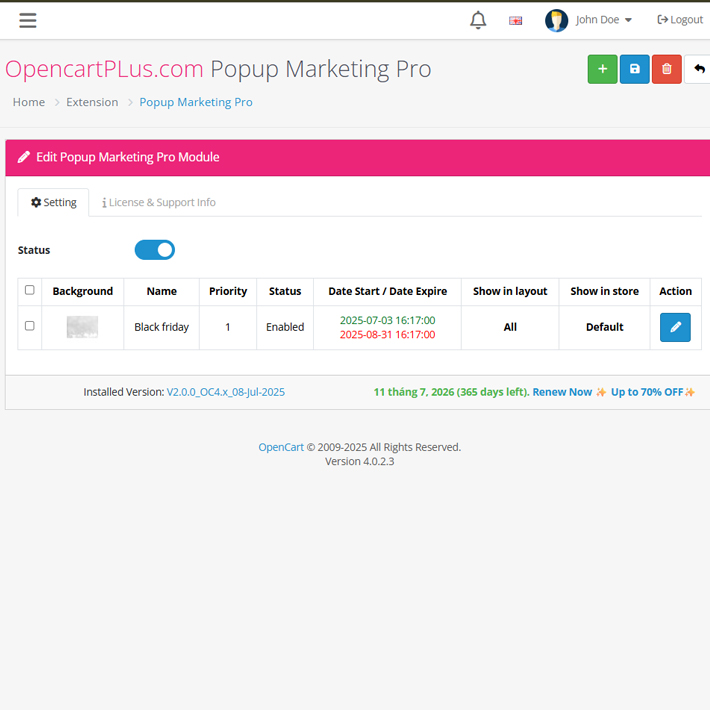This screenshot has width=710, height=710.
Task: Open the OpenCart footer link
Action: pyautogui.click(x=281, y=447)
